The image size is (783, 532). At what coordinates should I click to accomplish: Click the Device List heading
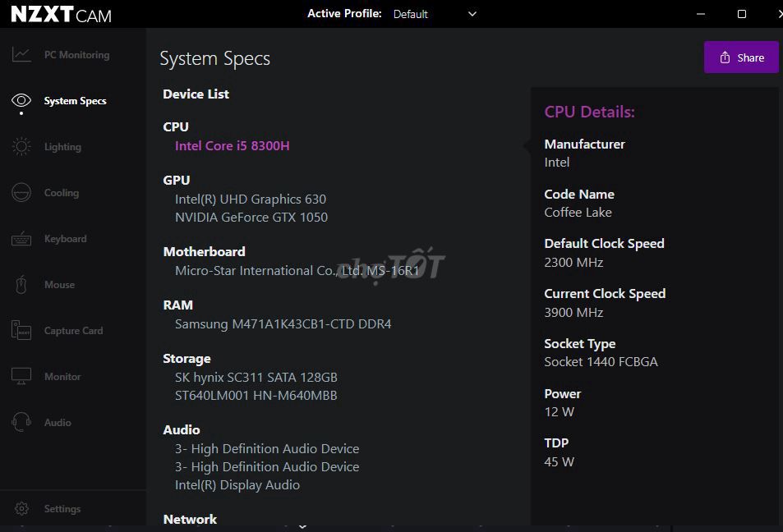click(x=196, y=94)
